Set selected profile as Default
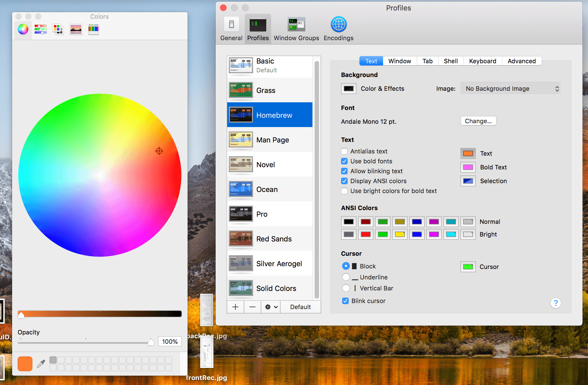 point(300,307)
